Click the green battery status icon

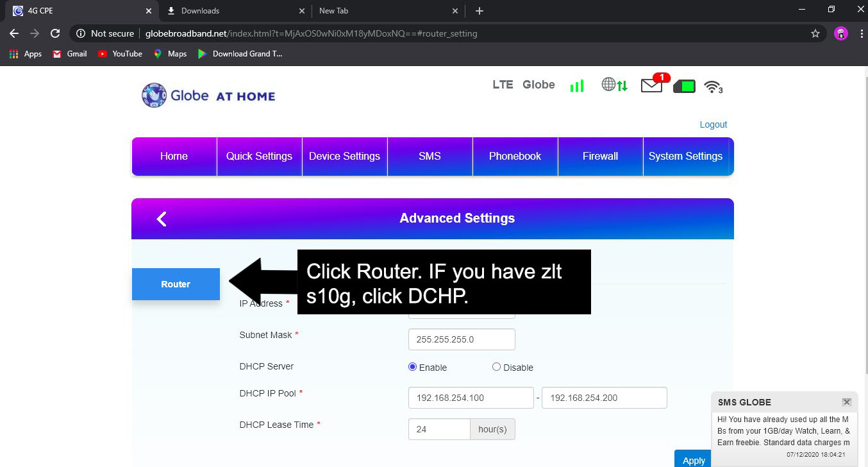point(685,86)
